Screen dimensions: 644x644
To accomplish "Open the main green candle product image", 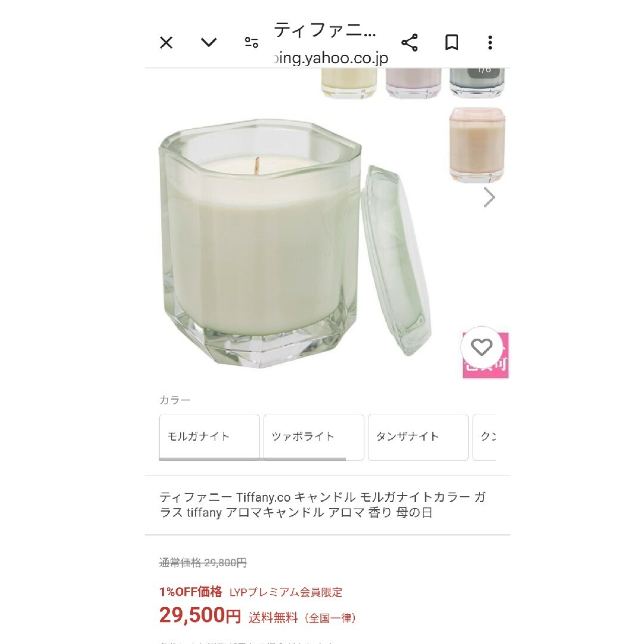I will point(295,243).
